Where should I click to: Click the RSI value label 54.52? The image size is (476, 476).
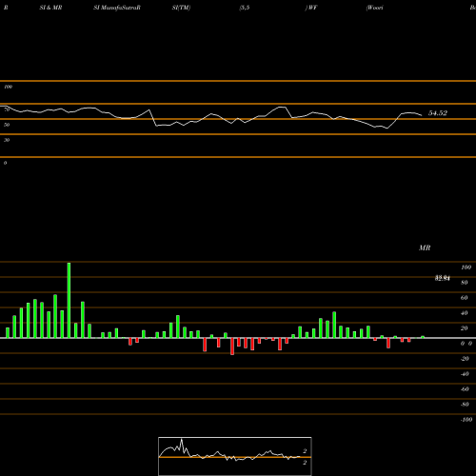(438, 113)
